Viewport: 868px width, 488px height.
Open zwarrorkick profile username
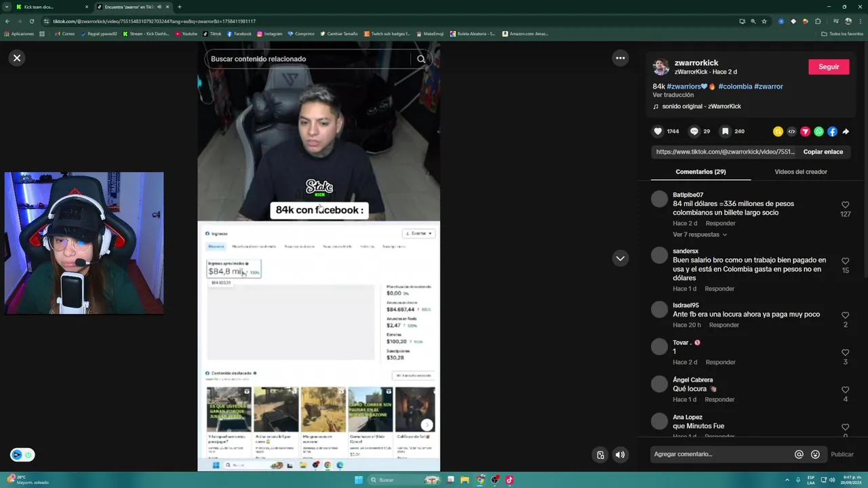(x=696, y=63)
